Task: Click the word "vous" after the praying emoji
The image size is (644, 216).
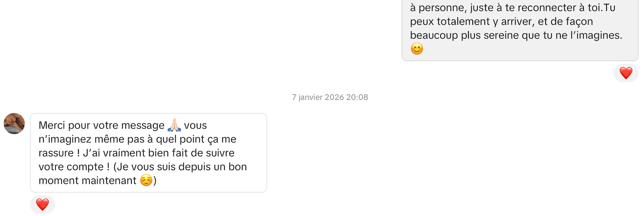Action: click(195, 126)
